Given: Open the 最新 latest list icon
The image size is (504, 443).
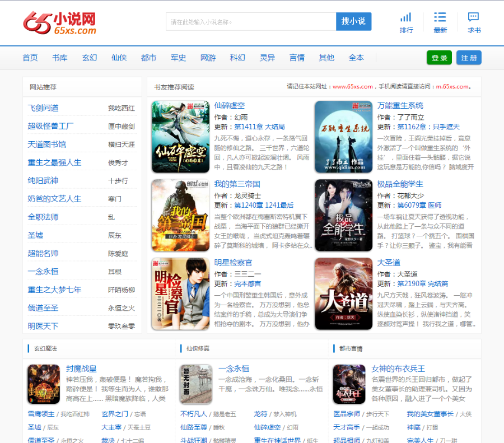Looking at the screenshot, I should click(x=440, y=23).
